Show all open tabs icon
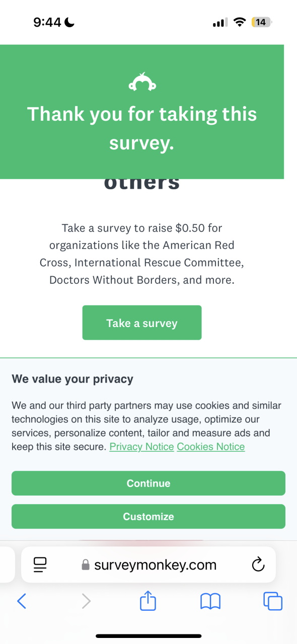This screenshot has height=644, width=297. pos(273,601)
